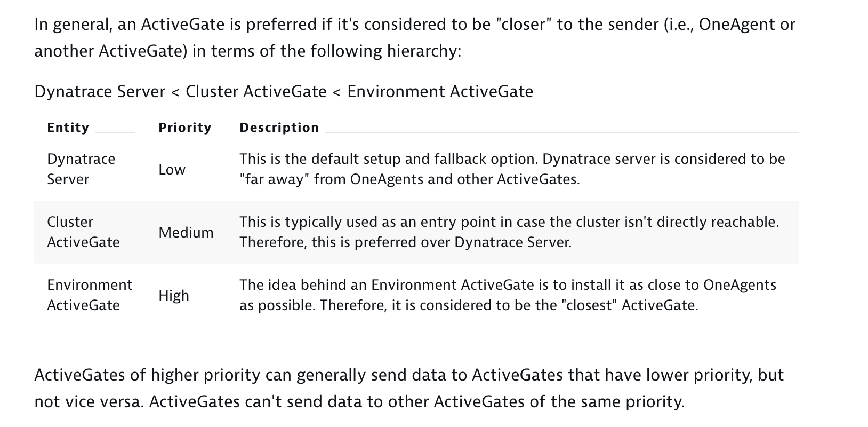The height and width of the screenshot is (427, 868).
Task: Click description starting "This is the default setup"
Action: click(x=512, y=169)
